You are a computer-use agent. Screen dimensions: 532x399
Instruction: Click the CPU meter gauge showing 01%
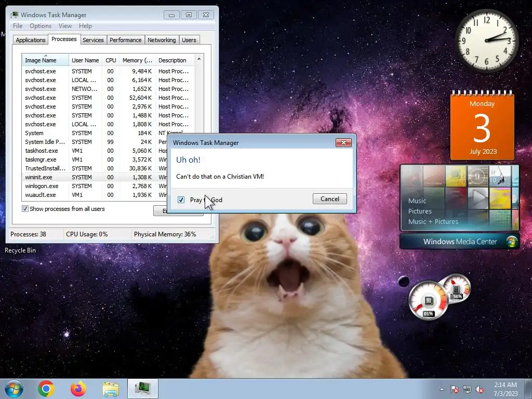click(429, 301)
